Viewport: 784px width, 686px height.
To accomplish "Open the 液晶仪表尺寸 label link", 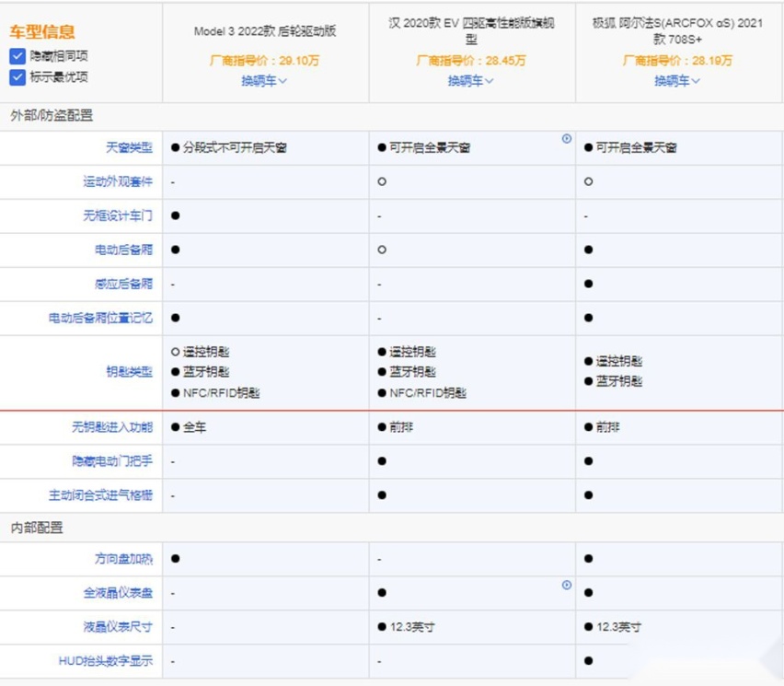I will tap(118, 626).
